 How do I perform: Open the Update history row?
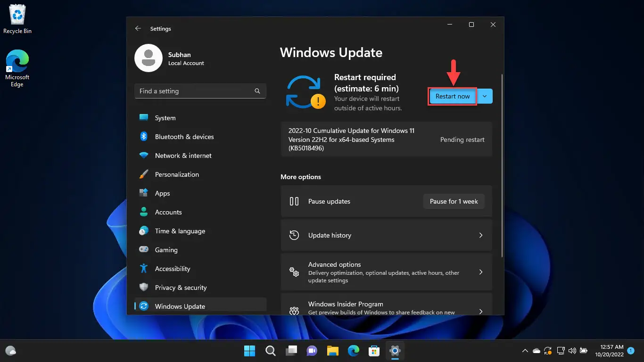point(386,235)
